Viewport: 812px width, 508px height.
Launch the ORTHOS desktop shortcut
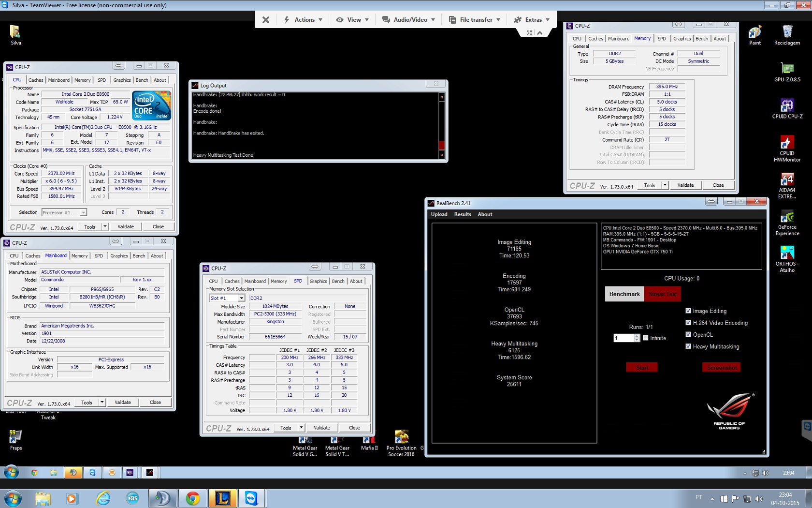787,259
